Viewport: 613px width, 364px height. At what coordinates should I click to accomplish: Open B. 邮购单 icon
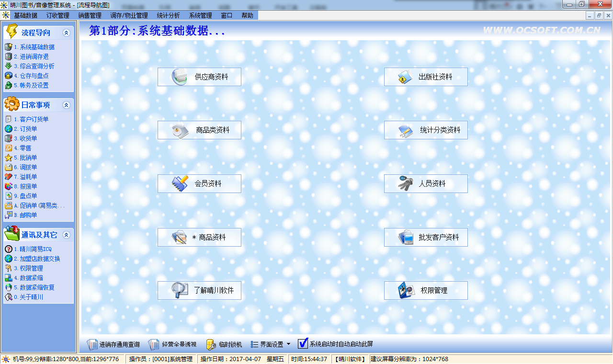click(8, 215)
